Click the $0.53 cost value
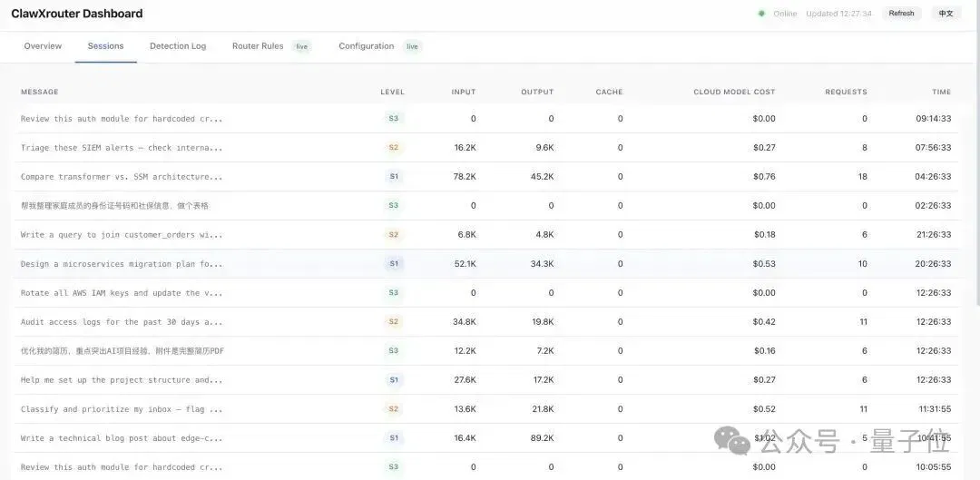The width and height of the screenshot is (980, 480). (x=764, y=264)
